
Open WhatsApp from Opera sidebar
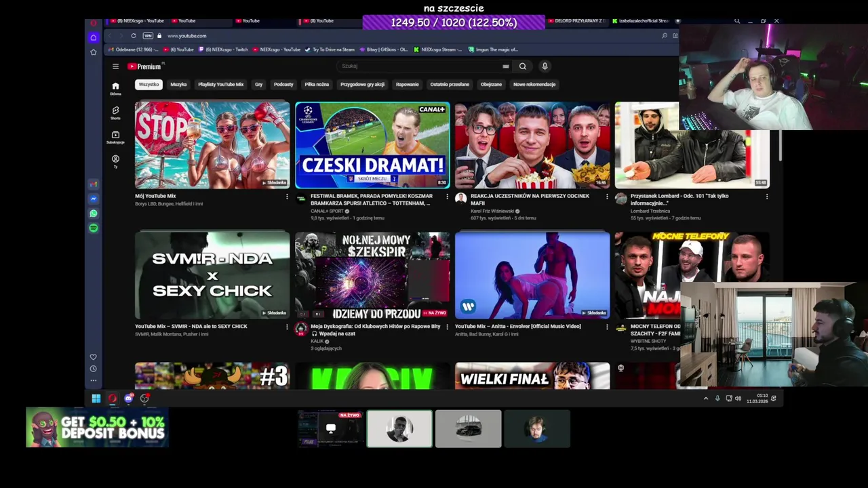click(94, 213)
